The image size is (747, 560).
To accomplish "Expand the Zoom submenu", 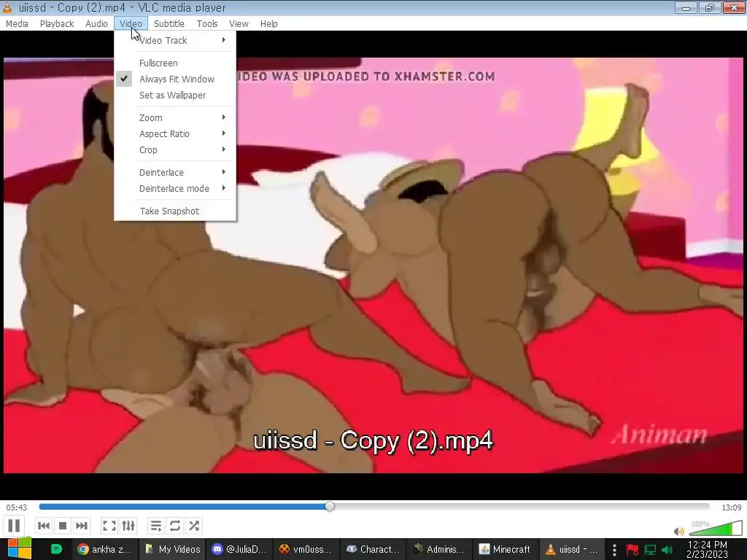I will point(175,117).
